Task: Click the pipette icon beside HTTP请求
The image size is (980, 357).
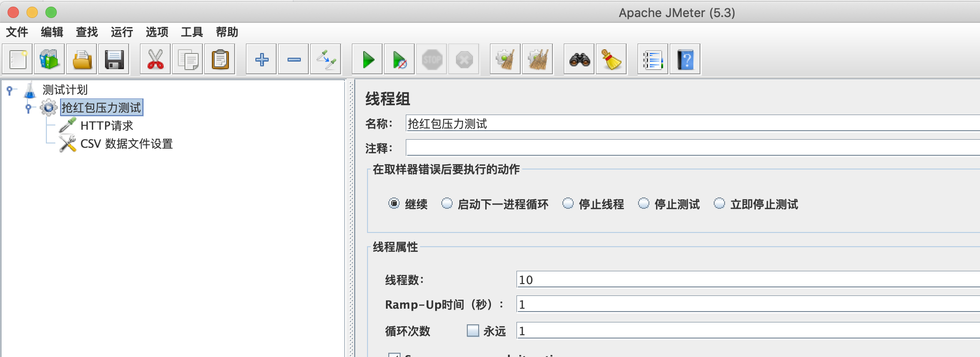Action: pos(68,125)
